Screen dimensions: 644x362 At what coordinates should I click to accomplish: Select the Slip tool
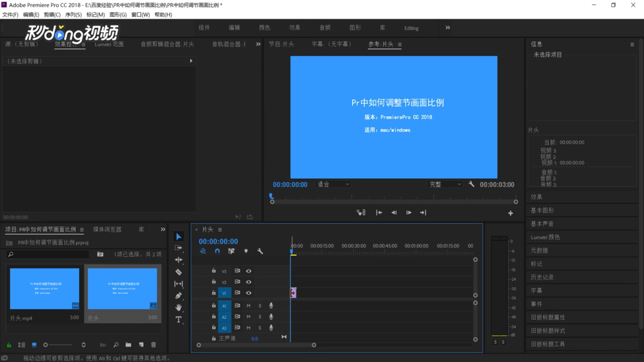(x=178, y=284)
